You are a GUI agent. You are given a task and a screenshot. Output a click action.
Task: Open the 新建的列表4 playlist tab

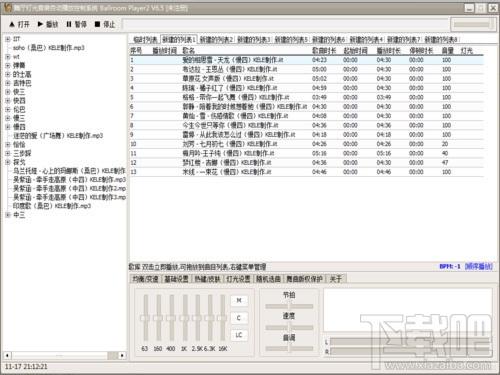pos(366,40)
